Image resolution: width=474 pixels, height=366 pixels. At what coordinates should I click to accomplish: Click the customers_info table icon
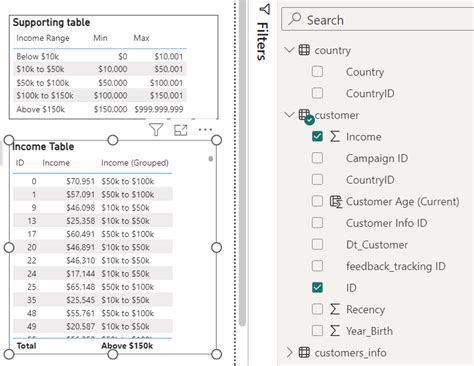coord(304,352)
